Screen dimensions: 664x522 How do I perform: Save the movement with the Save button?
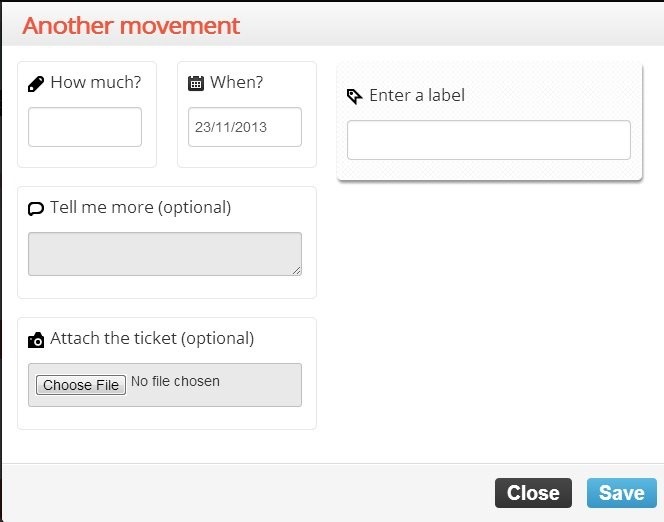tap(621, 493)
